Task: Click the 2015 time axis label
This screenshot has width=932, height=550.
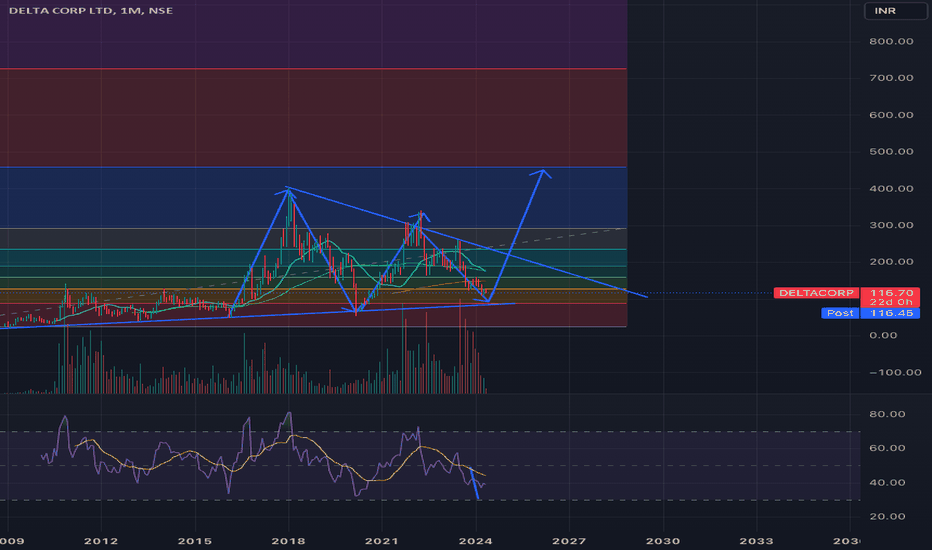Action: 195,541
